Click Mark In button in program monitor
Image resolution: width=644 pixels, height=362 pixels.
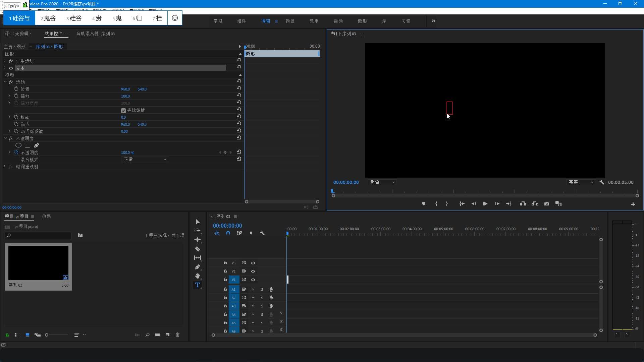tap(436, 204)
